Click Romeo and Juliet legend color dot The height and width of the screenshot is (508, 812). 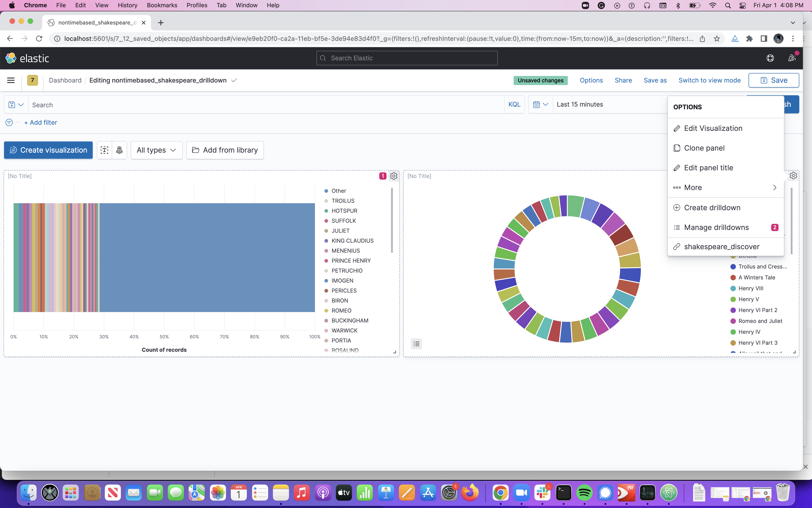point(733,321)
